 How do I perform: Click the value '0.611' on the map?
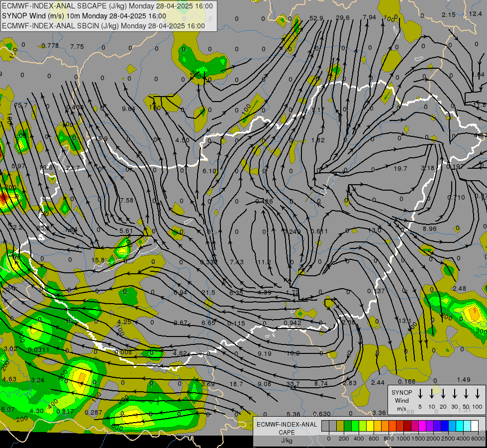[319, 231]
